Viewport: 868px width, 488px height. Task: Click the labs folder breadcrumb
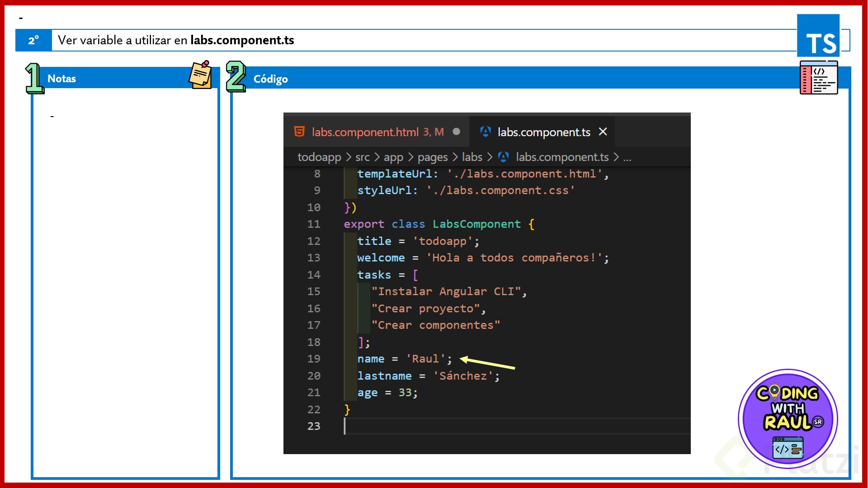tap(472, 157)
